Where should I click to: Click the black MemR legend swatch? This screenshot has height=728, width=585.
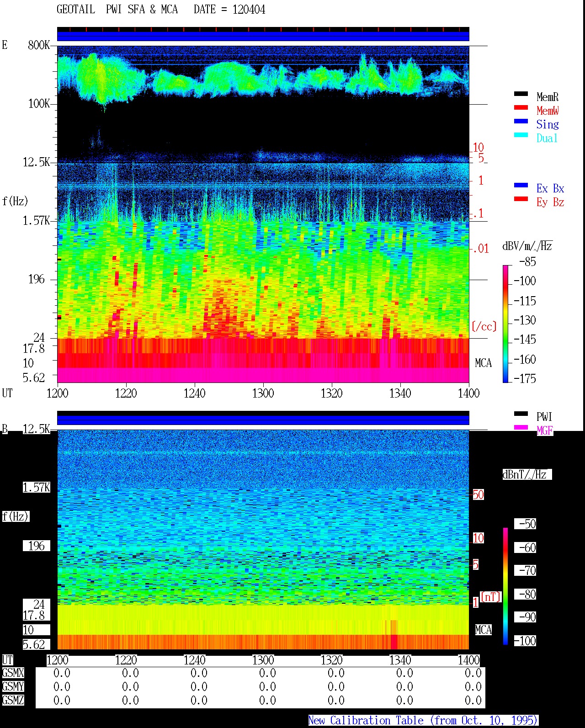521,94
